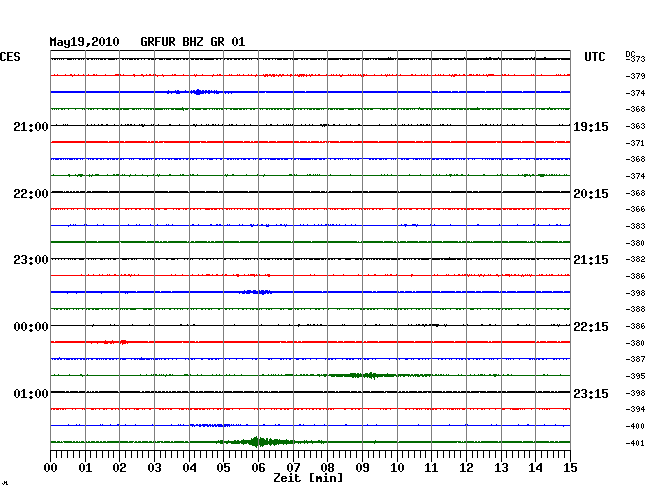Click the Zeit [min] axis title
This screenshot has height=494, width=650.
pos(308,478)
